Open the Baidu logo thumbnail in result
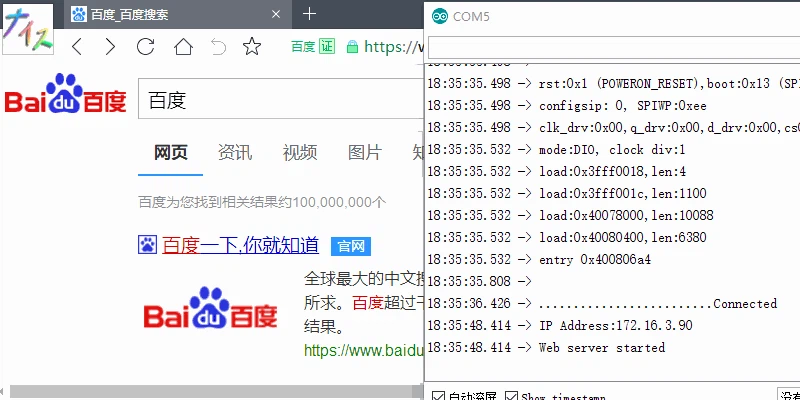This screenshot has height=400, width=800. 210,309
